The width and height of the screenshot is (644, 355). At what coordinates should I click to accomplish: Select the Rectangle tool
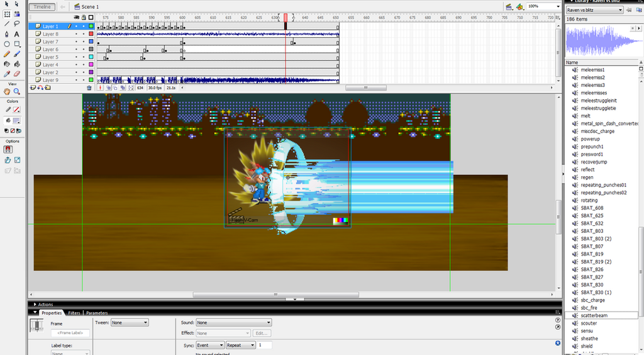tap(17, 44)
